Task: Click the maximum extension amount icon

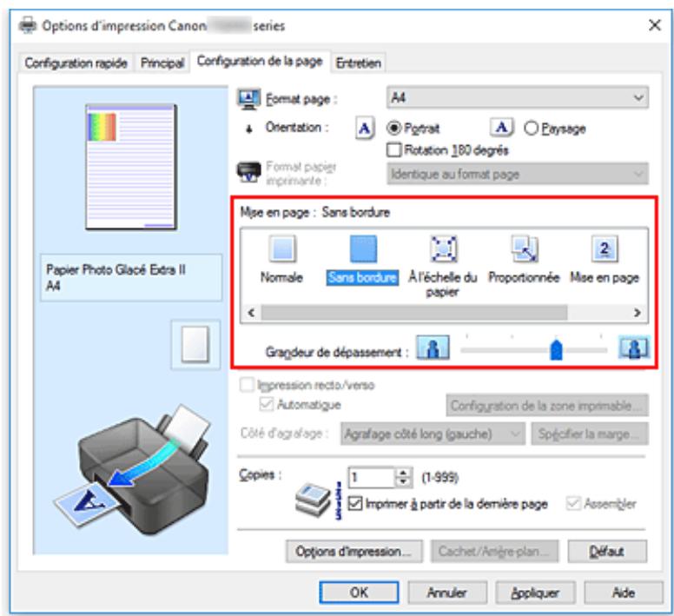Action: pyautogui.click(x=634, y=348)
